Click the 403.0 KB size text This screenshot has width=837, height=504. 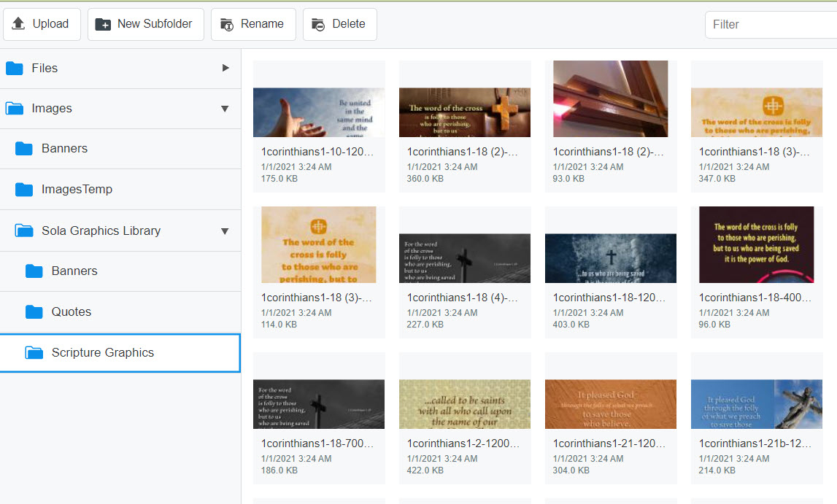[571, 325]
